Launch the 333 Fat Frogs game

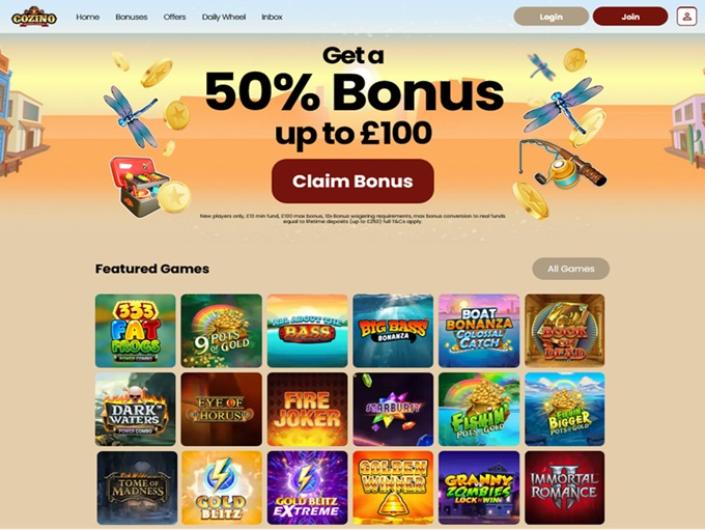point(135,331)
